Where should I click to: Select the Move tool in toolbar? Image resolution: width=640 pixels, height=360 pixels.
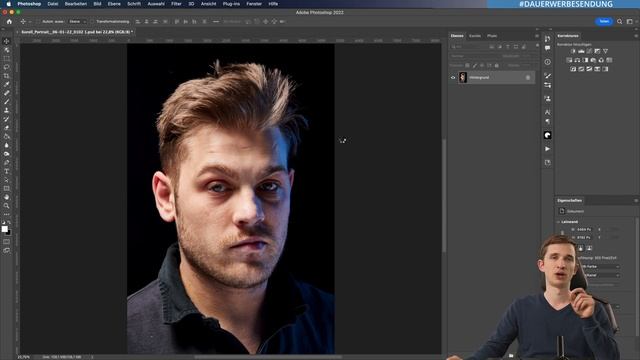[7, 41]
